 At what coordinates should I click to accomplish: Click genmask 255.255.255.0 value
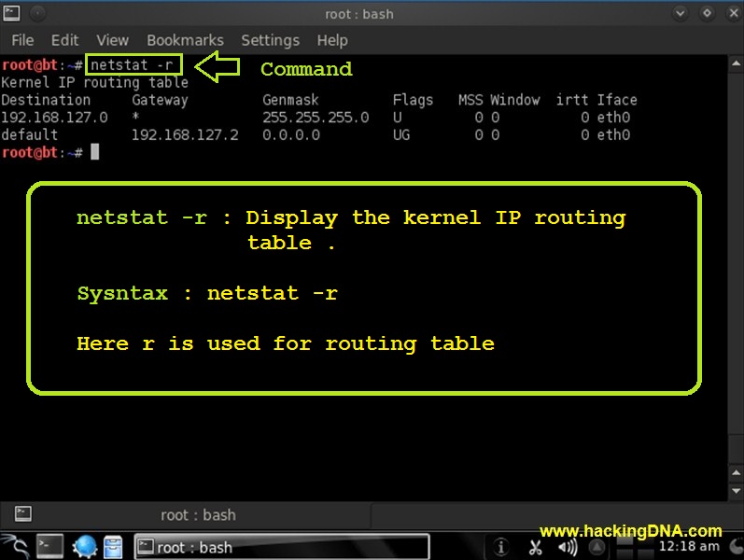[x=316, y=118]
